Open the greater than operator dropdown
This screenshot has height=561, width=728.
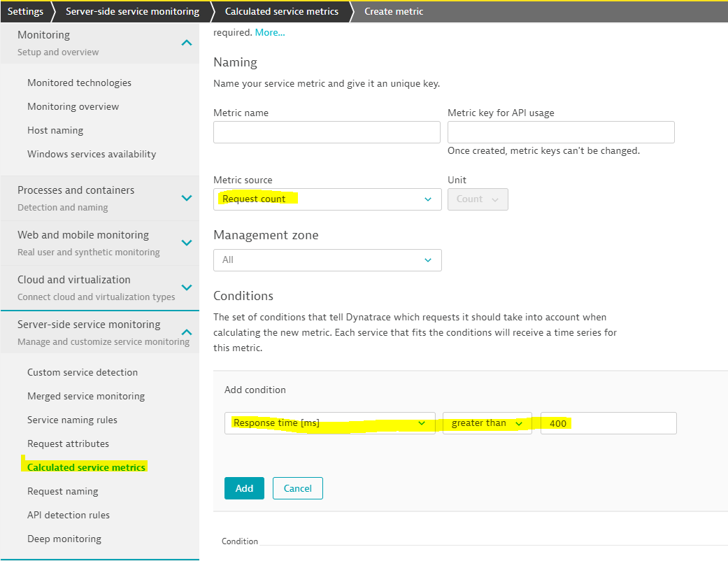487,423
